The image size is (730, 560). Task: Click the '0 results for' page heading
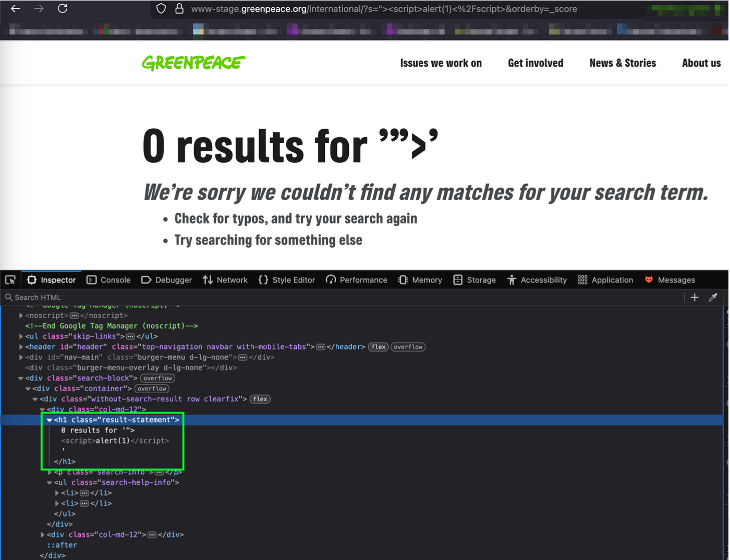click(x=290, y=146)
